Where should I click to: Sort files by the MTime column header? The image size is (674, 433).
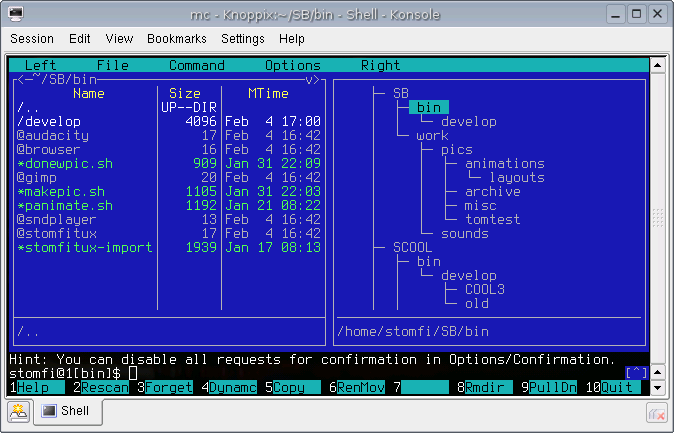pyautogui.click(x=268, y=93)
